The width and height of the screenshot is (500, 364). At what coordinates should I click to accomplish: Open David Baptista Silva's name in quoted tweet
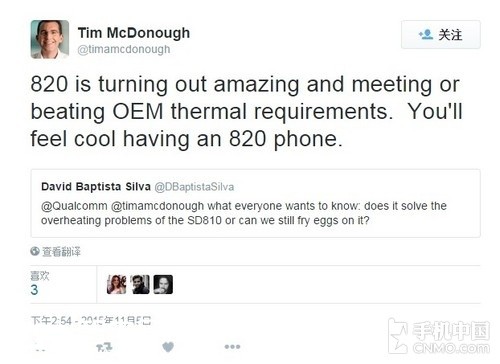click(96, 187)
